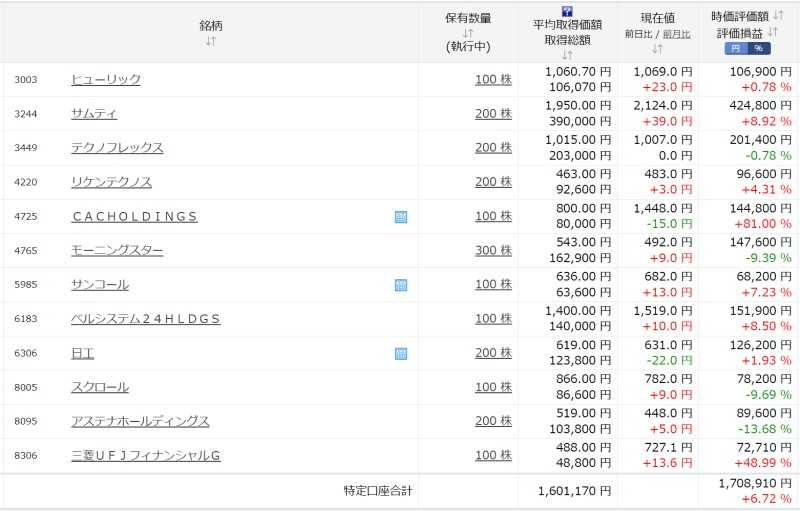Open the CAC HOLDINGS stock link

[x=135, y=216]
